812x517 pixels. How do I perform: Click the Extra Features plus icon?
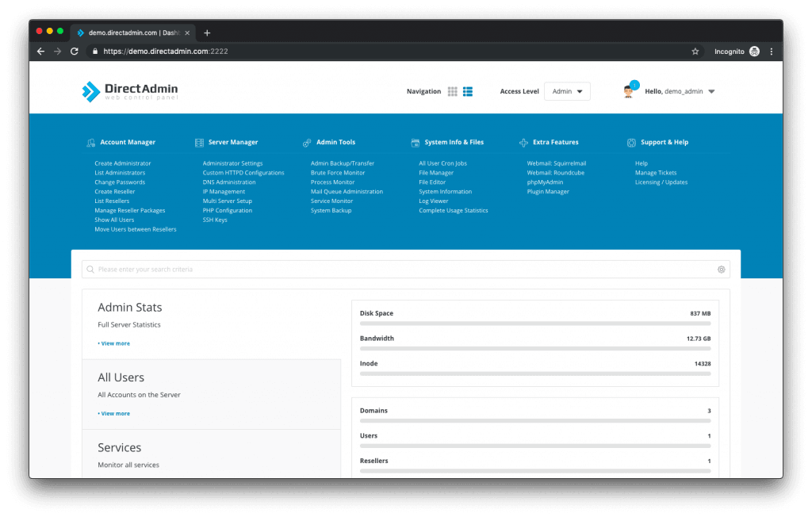coord(523,142)
